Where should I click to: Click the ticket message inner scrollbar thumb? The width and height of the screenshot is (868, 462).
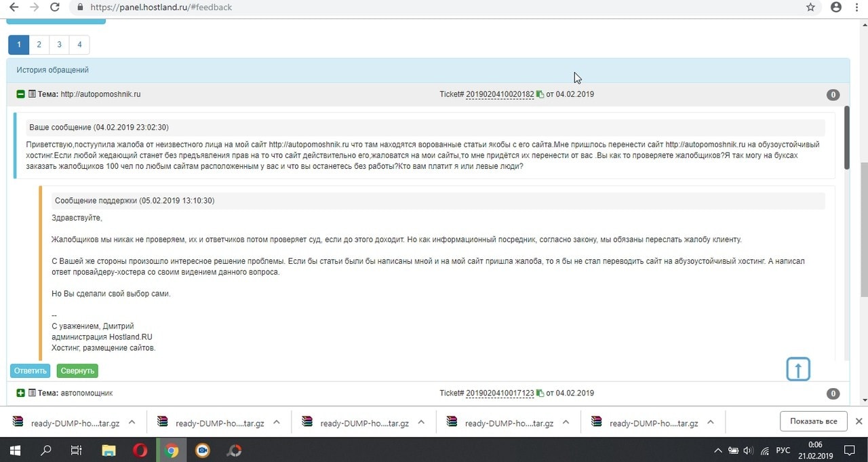pos(846,138)
